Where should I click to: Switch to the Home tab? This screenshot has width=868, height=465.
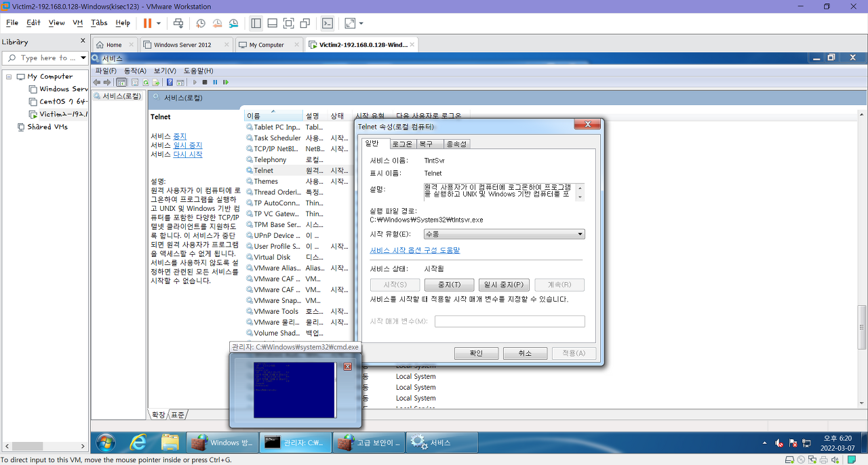tap(113, 45)
